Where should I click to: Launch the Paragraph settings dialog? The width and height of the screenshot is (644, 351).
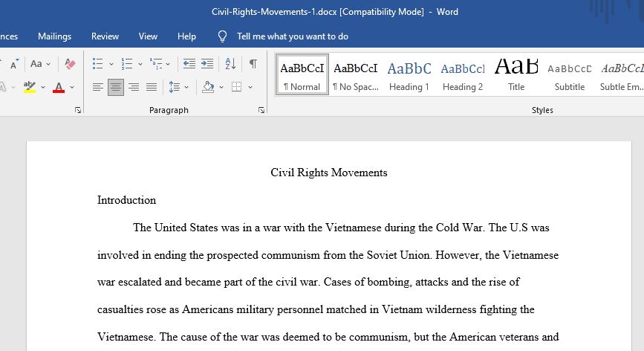261,110
